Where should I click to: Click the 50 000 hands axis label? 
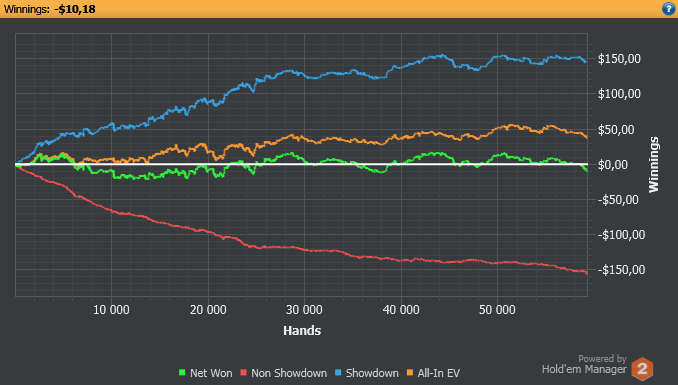497,310
